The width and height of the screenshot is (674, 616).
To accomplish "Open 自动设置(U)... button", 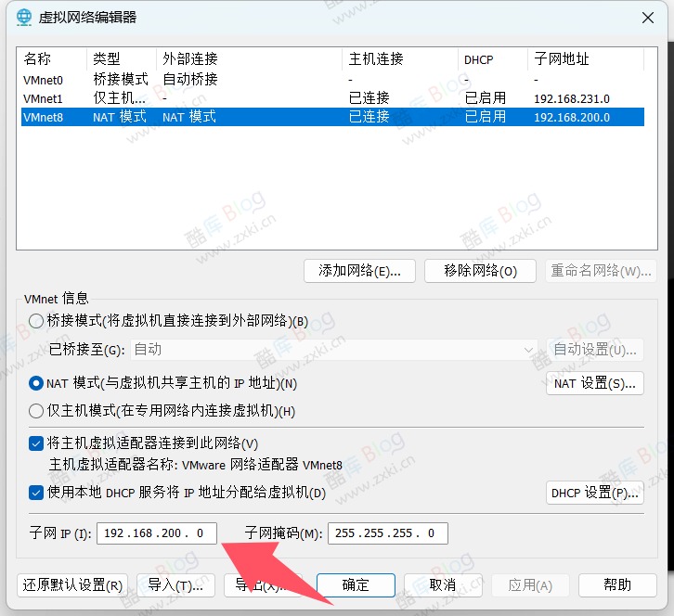I will coord(595,350).
